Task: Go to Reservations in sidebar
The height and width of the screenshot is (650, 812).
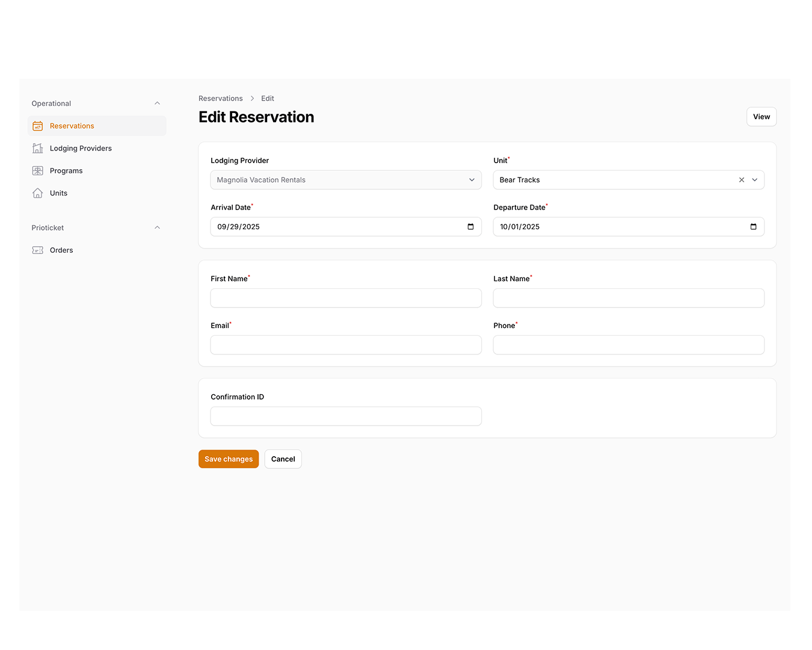Action: point(97,126)
